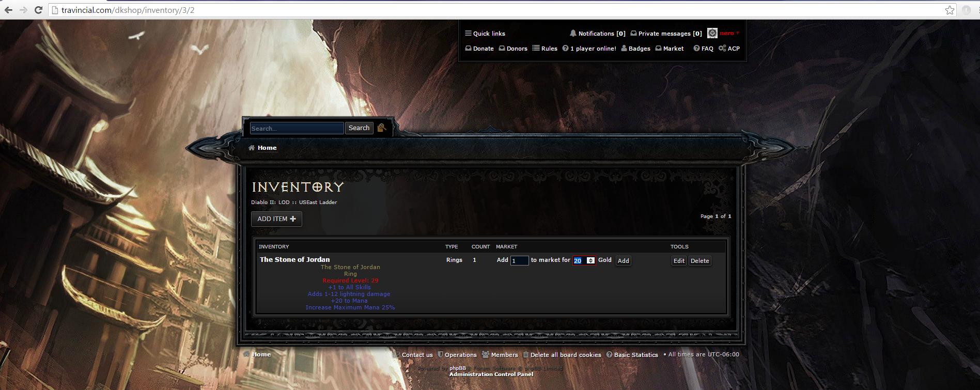Image resolution: width=980 pixels, height=390 pixels.
Task: Click the Rings type cell
Action: [x=454, y=260]
